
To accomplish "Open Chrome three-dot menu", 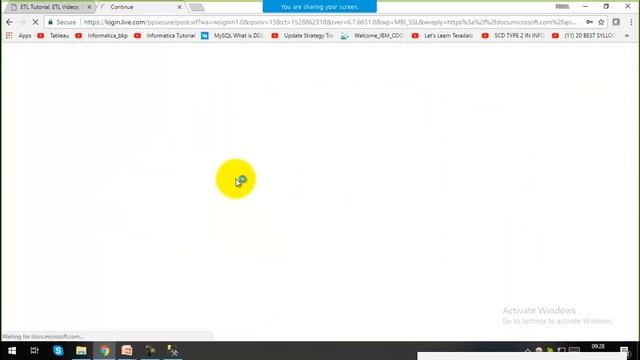I will click(631, 22).
